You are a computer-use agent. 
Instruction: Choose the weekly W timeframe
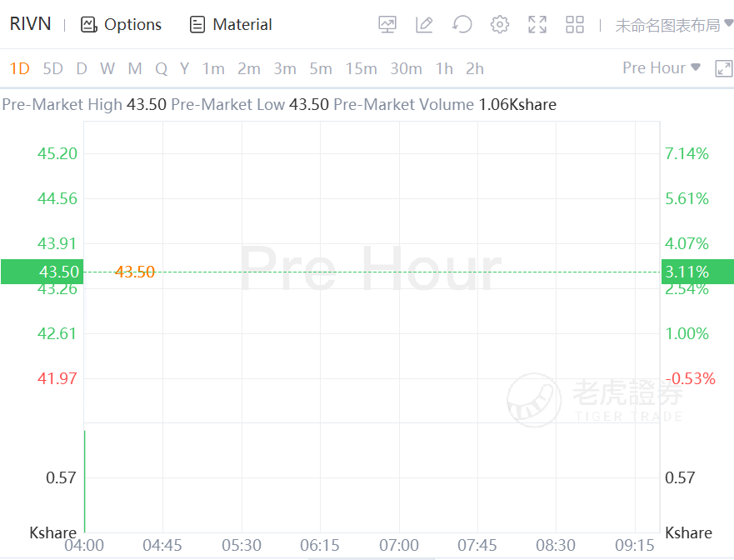107,69
